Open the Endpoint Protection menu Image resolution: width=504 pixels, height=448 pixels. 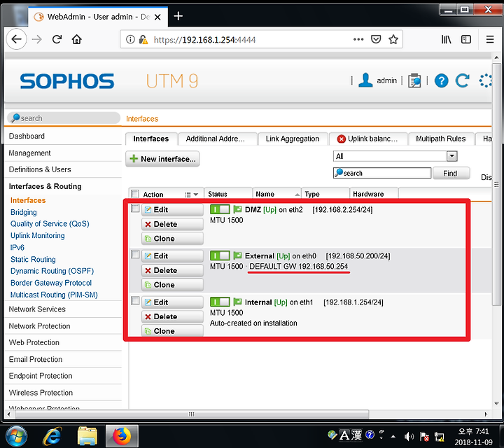pyautogui.click(x=41, y=376)
